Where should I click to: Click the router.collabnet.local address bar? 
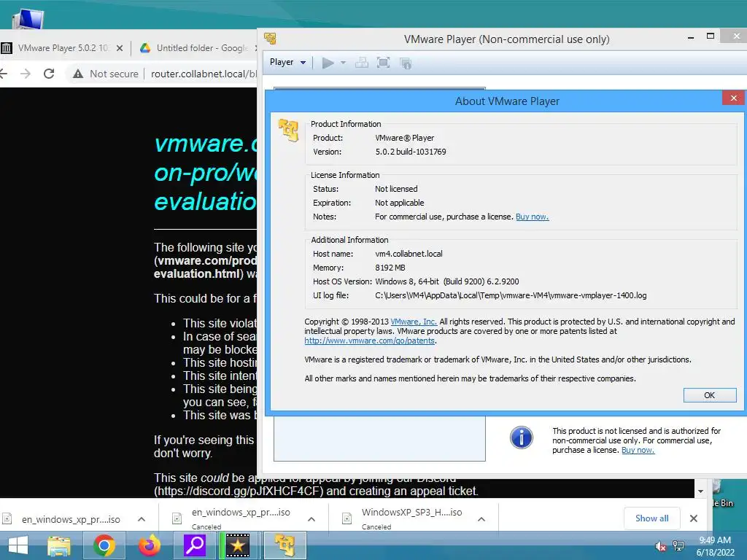pyautogui.click(x=204, y=74)
